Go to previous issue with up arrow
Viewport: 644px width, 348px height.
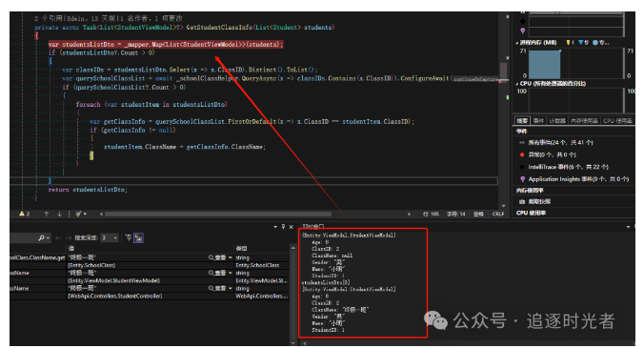[47, 215]
